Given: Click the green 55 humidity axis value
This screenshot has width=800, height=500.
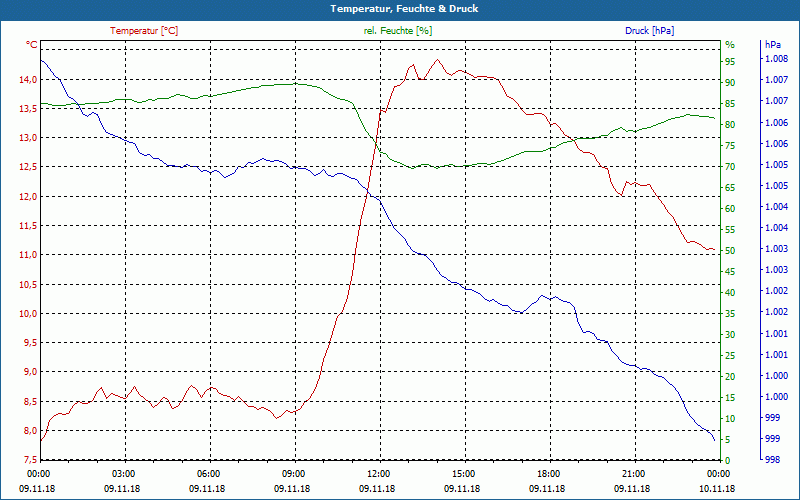Looking at the screenshot, I should coord(730,230).
